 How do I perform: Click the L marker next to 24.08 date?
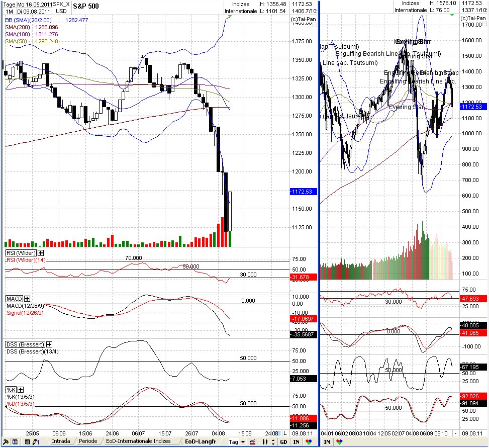pos(285,433)
